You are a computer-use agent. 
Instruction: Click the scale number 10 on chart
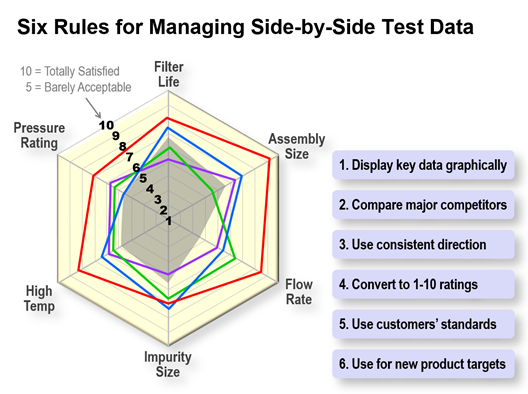[106, 125]
